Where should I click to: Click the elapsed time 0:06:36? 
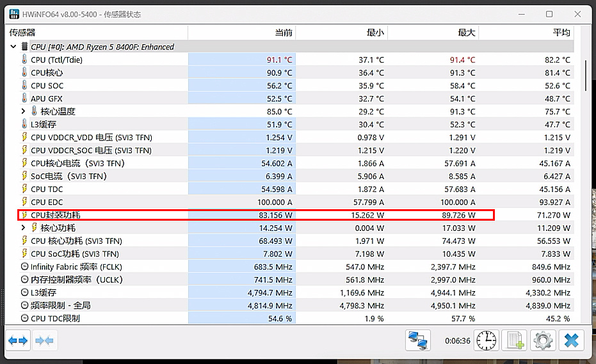coord(458,341)
